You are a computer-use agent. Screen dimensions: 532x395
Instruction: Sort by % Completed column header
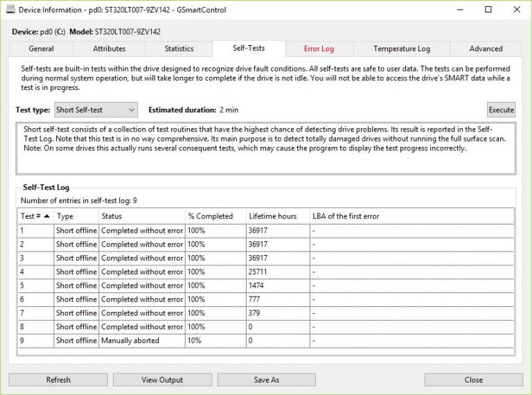click(x=216, y=216)
